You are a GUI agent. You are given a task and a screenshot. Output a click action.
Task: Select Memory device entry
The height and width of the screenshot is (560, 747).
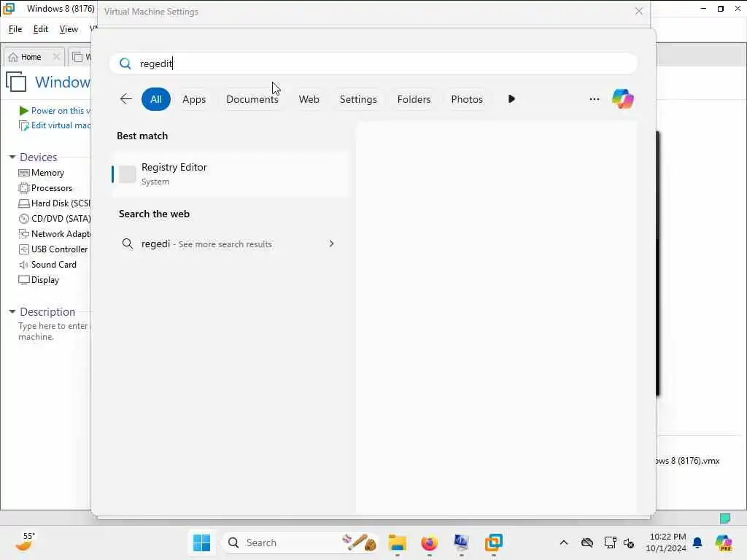(x=47, y=172)
